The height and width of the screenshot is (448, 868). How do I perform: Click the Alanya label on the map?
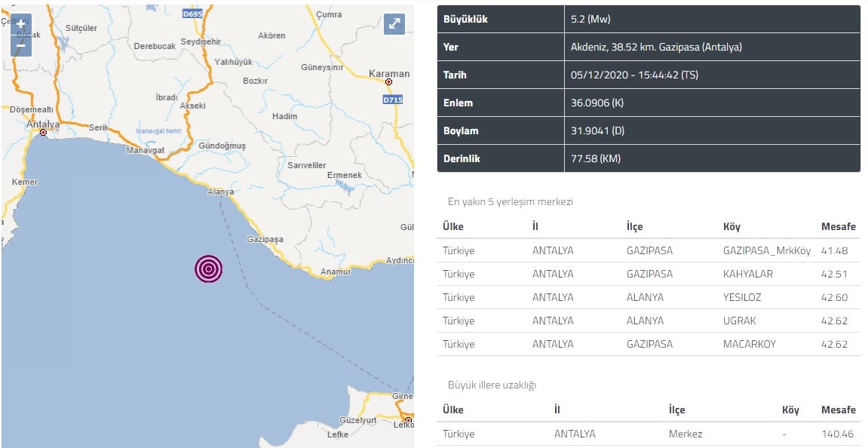(220, 192)
